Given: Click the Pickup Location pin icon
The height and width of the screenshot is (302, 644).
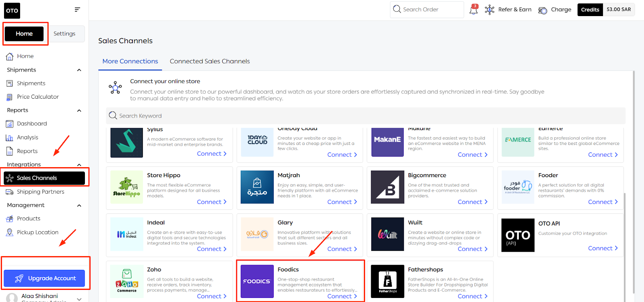Looking at the screenshot, I should [x=10, y=232].
